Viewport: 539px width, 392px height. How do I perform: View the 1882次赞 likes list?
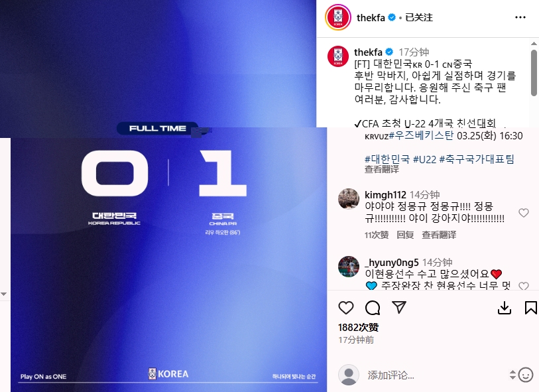358,328
